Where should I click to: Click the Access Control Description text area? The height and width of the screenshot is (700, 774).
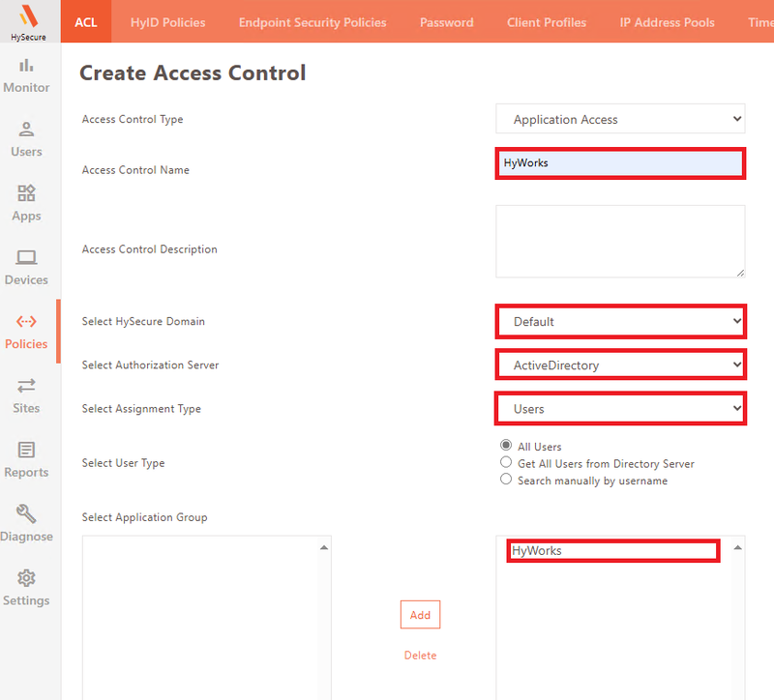(x=620, y=241)
